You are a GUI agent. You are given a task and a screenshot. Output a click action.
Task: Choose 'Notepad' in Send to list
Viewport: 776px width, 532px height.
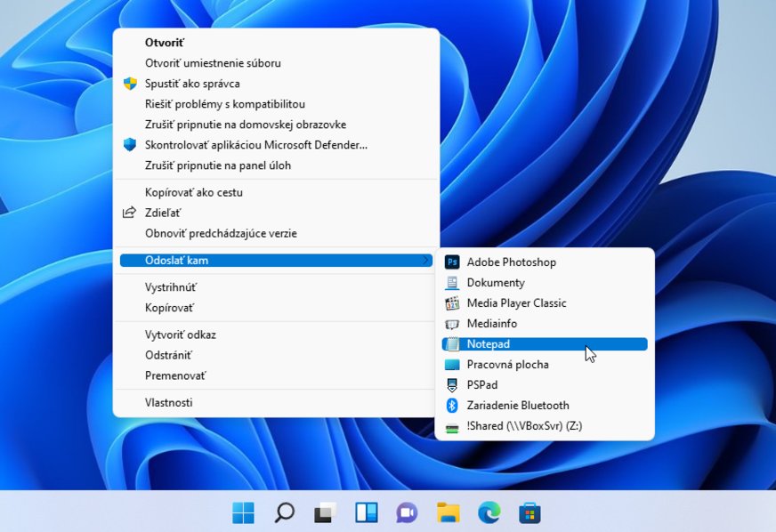(x=489, y=344)
